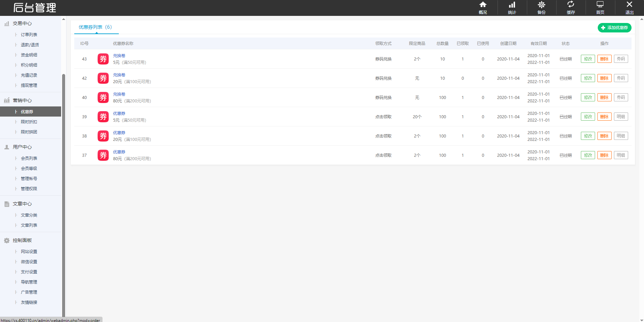Expand the 控制面板 sidebar section
Image resolution: width=644 pixels, height=322 pixels.
tap(22, 240)
